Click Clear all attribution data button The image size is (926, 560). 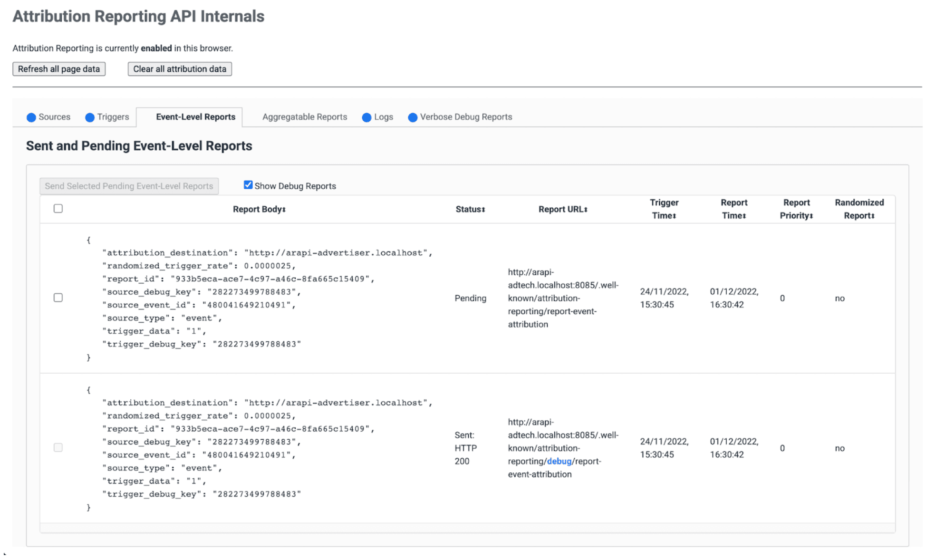179,68
